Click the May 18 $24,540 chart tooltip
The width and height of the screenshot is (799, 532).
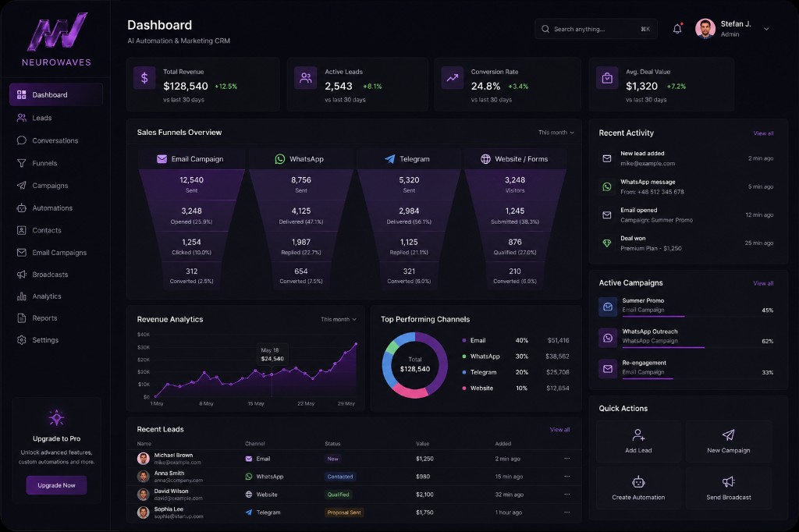272,355
